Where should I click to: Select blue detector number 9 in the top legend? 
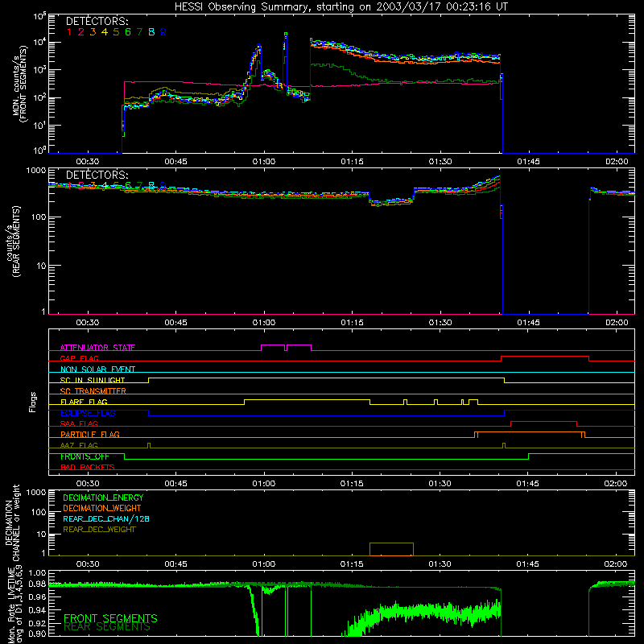[x=163, y=32]
